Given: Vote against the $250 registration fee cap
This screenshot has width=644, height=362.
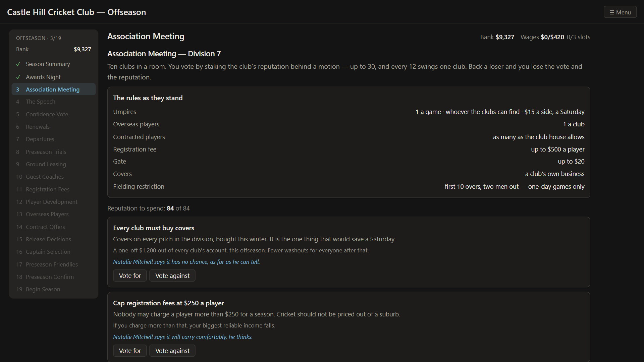Looking at the screenshot, I should click(172, 351).
